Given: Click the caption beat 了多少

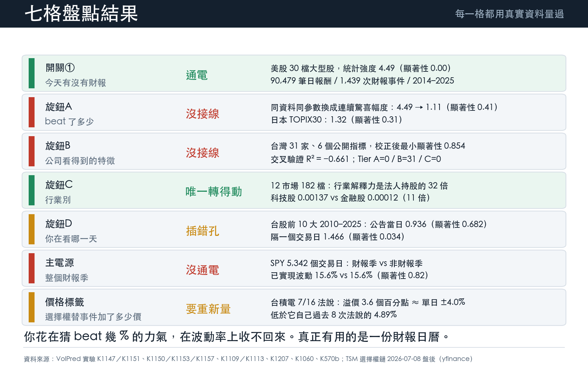Looking at the screenshot, I should tap(69, 121).
